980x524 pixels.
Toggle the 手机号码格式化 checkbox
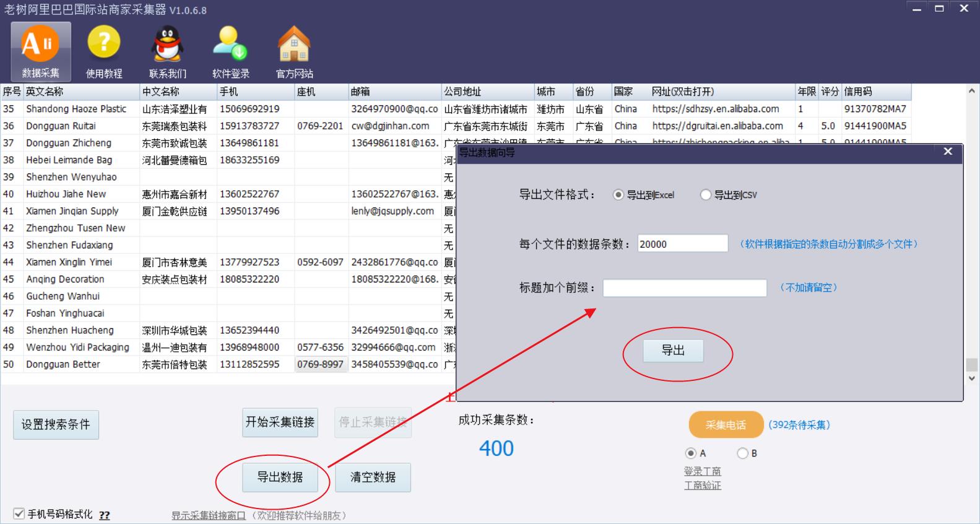click(x=19, y=514)
